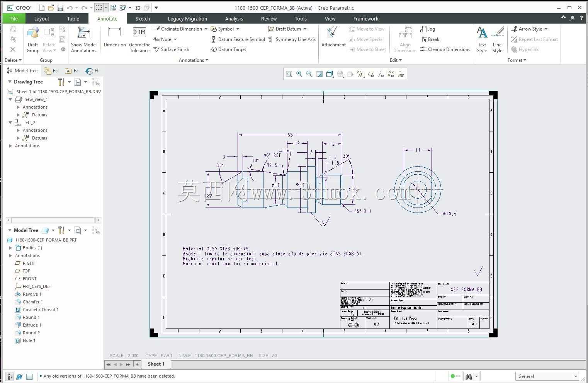Open a file using the folder icon
588x383 pixels.
(x=51, y=8)
